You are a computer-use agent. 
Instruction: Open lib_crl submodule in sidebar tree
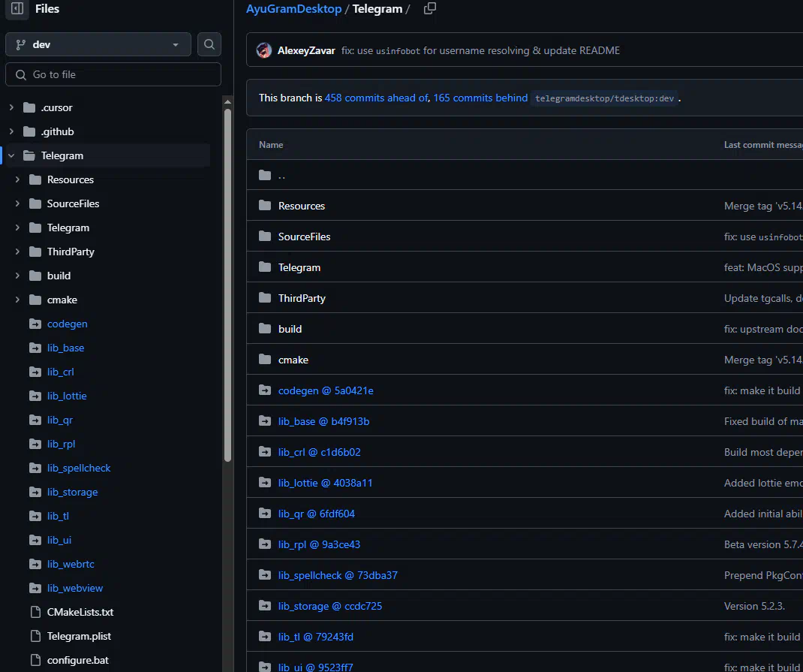[61, 372]
